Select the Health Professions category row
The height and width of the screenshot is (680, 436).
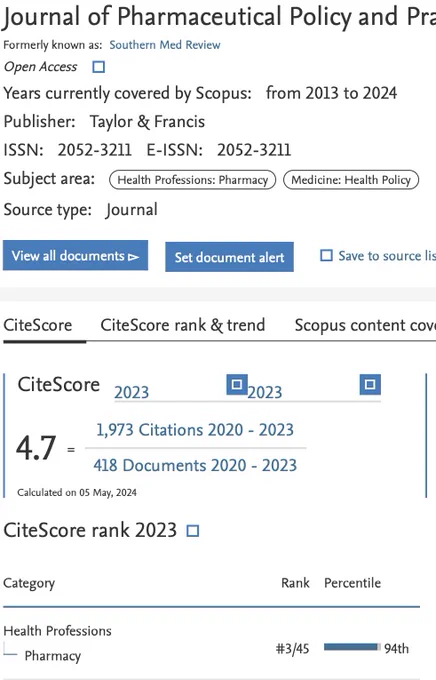pyautogui.click(x=57, y=631)
